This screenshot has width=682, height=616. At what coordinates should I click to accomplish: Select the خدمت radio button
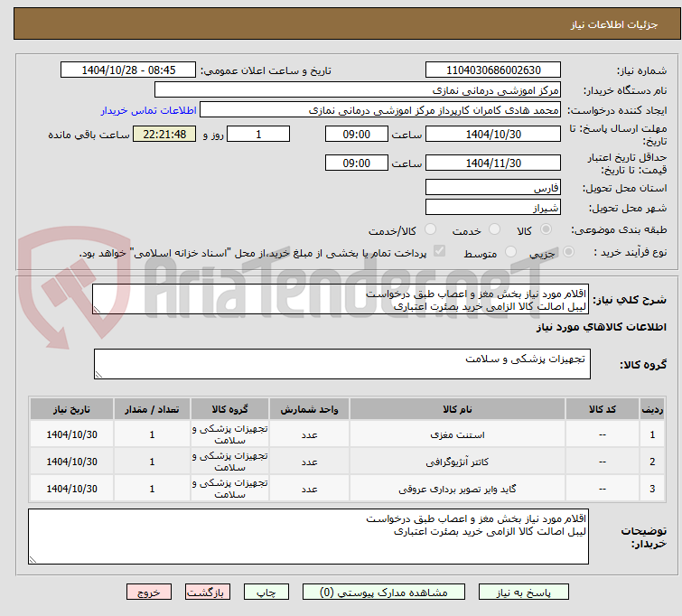point(494,229)
